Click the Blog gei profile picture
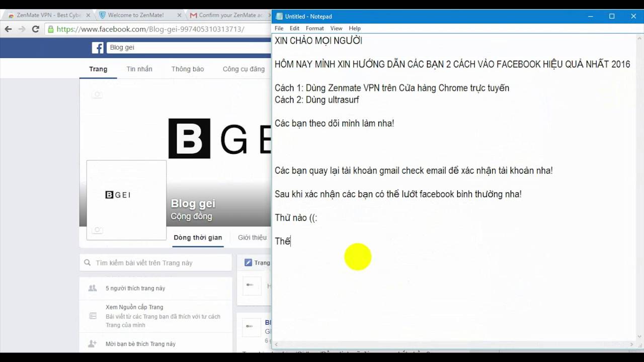Screen dimensions: 644x362 (126, 200)
